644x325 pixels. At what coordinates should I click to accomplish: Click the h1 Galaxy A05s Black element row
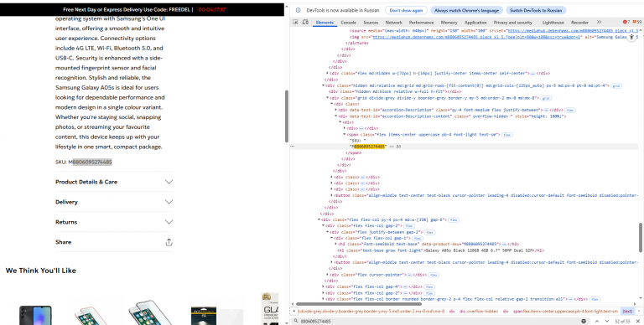click(x=441, y=250)
